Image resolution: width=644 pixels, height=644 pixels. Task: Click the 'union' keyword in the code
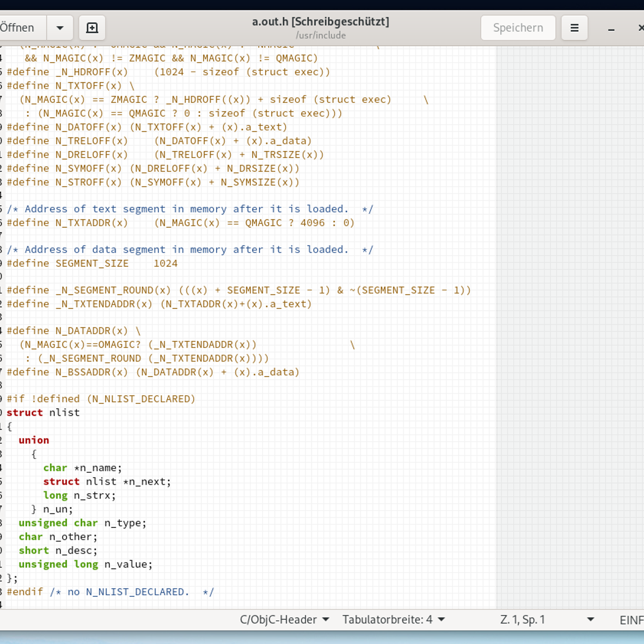click(x=34, y=440)
